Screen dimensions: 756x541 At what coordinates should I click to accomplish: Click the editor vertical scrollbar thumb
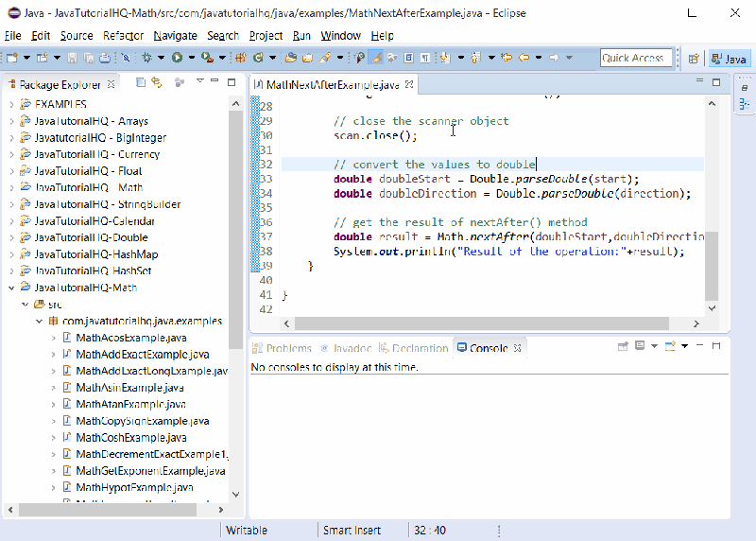point(712,266)
